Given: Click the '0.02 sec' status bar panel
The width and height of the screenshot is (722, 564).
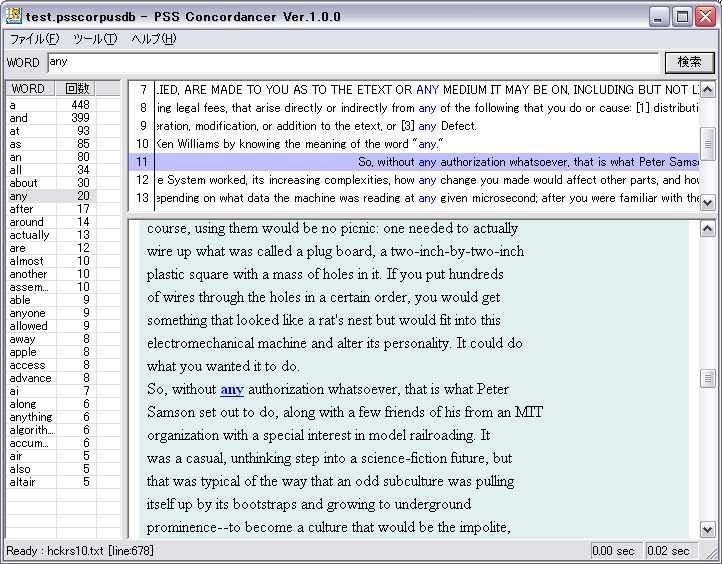Looking at the screenshot, I should click(671, 551).
